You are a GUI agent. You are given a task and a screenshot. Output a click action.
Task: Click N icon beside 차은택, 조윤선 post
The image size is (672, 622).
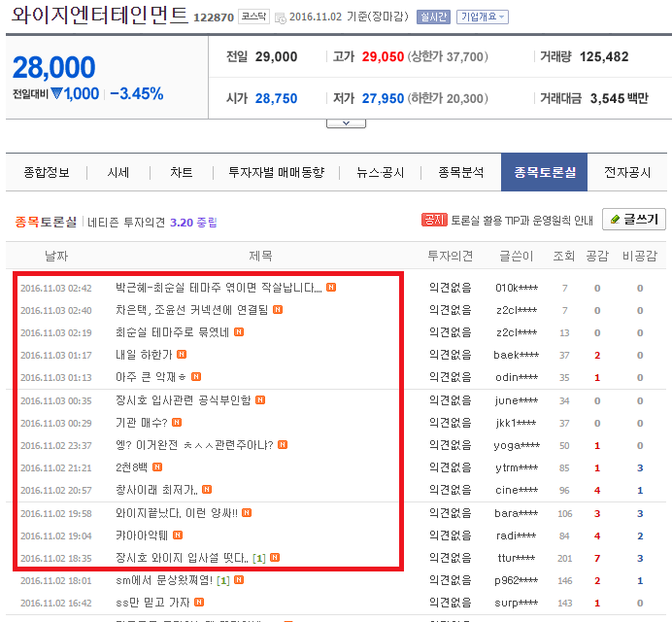(278, 309)
